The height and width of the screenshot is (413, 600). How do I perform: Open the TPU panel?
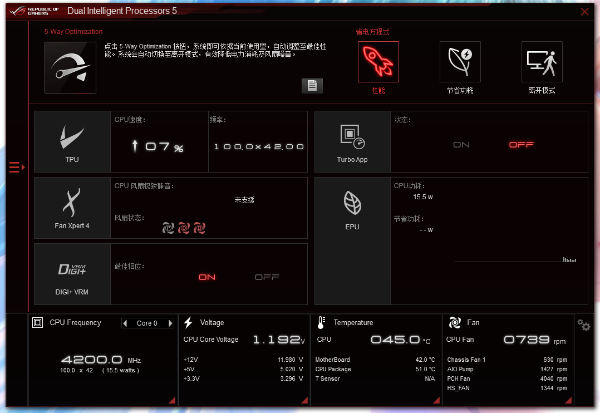[72, 142]
